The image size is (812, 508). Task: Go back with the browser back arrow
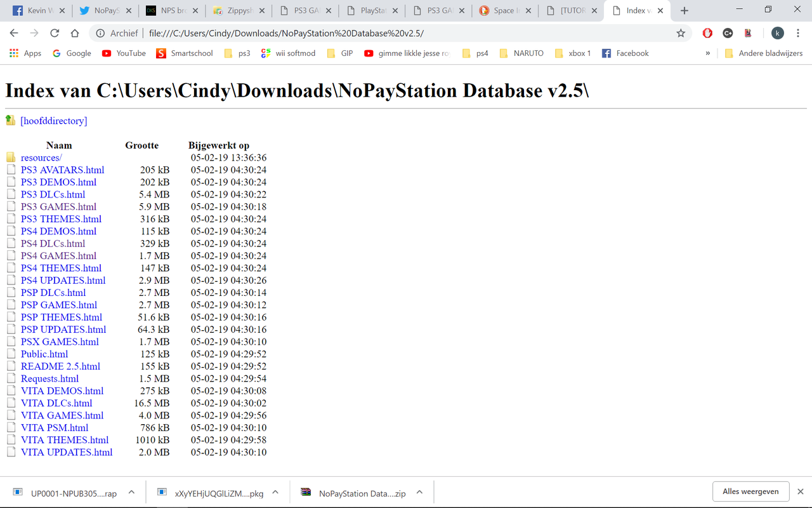pyautogui.click(x=14, y=33)
